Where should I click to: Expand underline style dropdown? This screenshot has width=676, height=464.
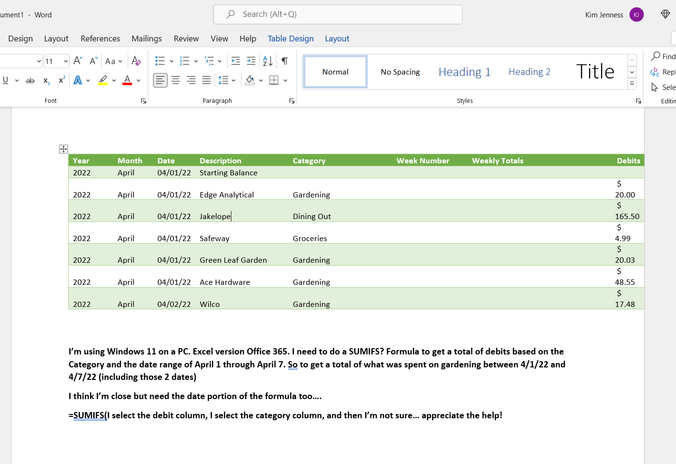tap(17, 80)
